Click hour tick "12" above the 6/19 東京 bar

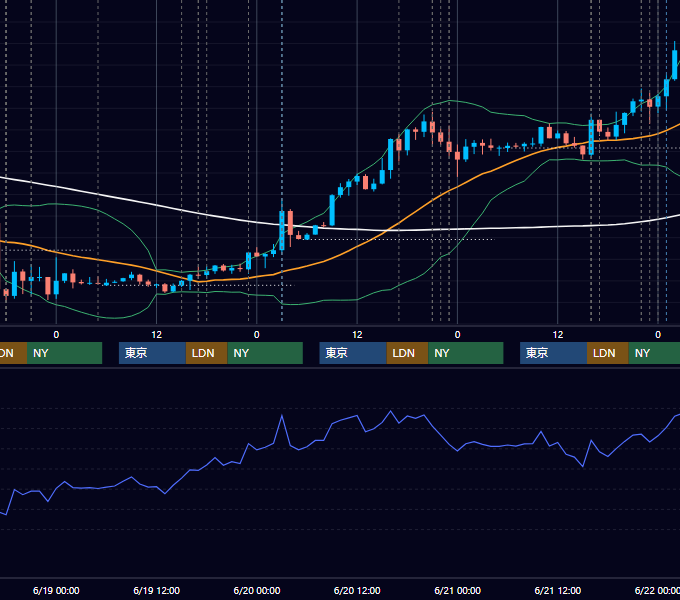coord(157,335)
